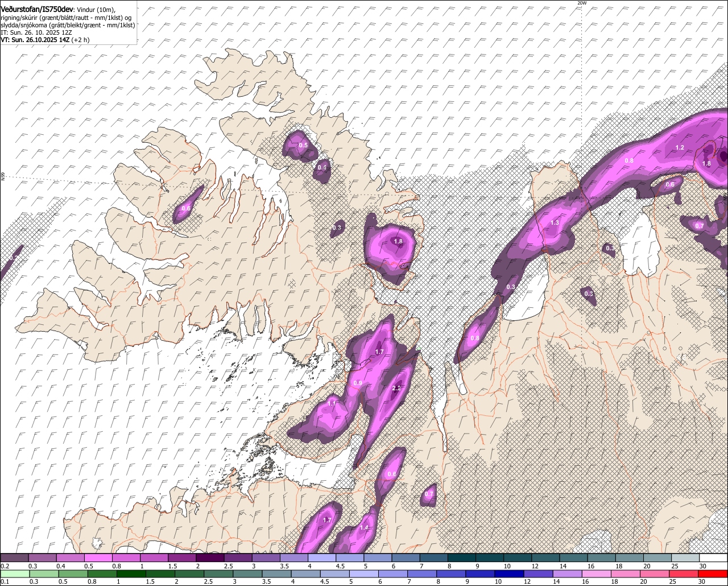Click the slydda/snjókoma description line in header
728x586 pixels.
(x=68, y=26)
